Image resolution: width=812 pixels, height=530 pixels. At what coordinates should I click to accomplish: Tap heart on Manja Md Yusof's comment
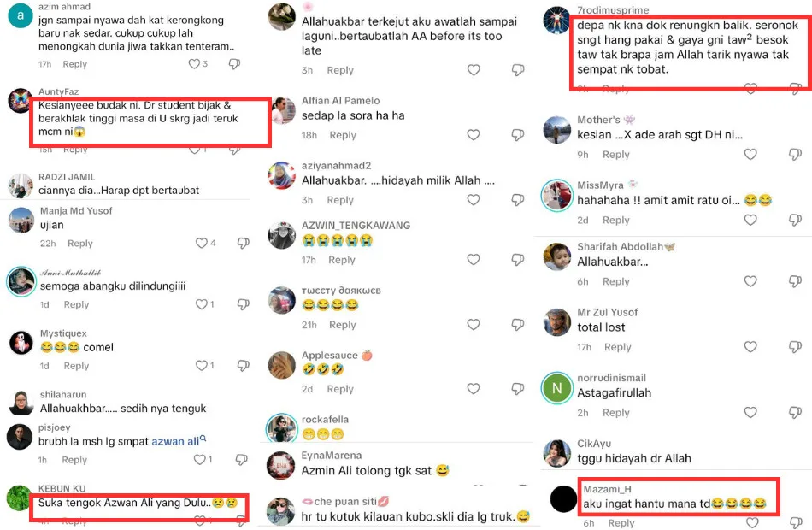pyautogui.click(x=202, y=243)
